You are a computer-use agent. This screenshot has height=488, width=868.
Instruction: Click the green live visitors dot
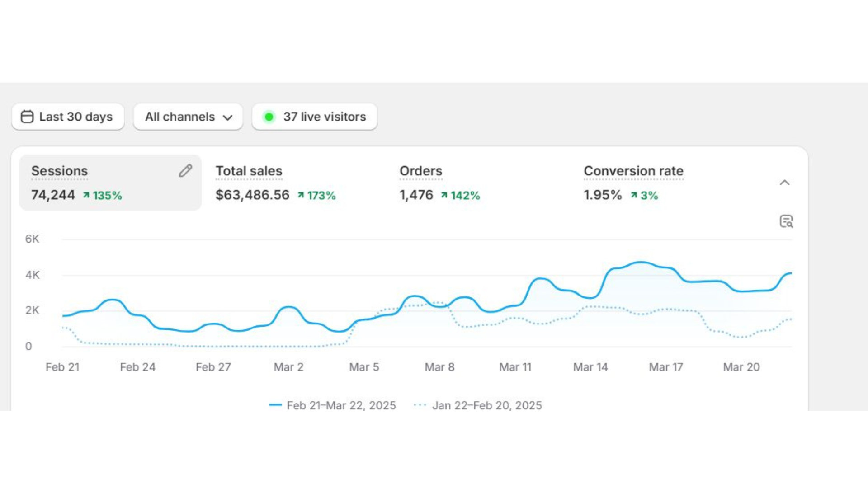[x=269, y=117]
